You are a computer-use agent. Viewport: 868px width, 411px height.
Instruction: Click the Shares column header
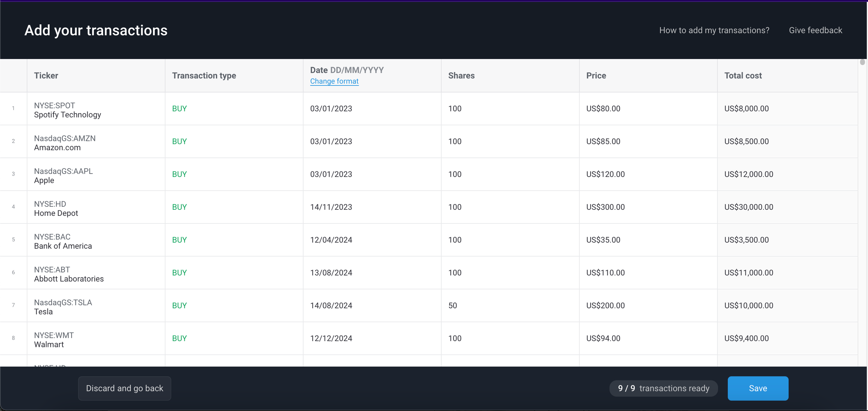click(510, 76)
